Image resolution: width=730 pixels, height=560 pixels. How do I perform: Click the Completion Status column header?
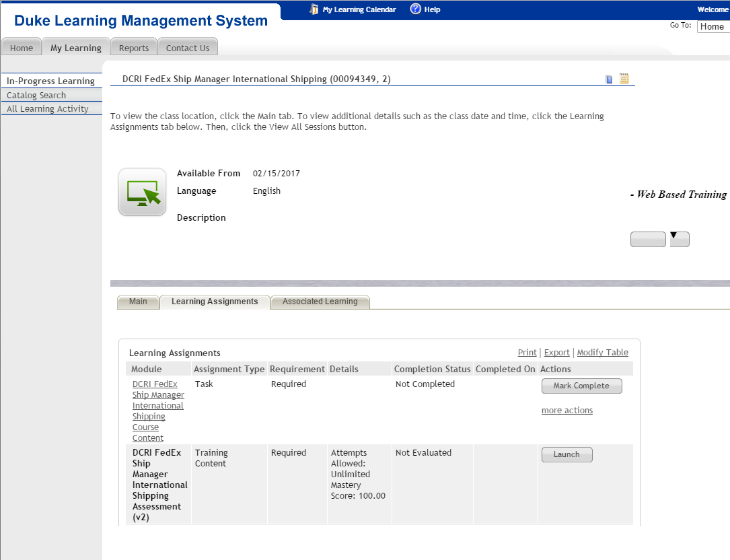point(432,369)
